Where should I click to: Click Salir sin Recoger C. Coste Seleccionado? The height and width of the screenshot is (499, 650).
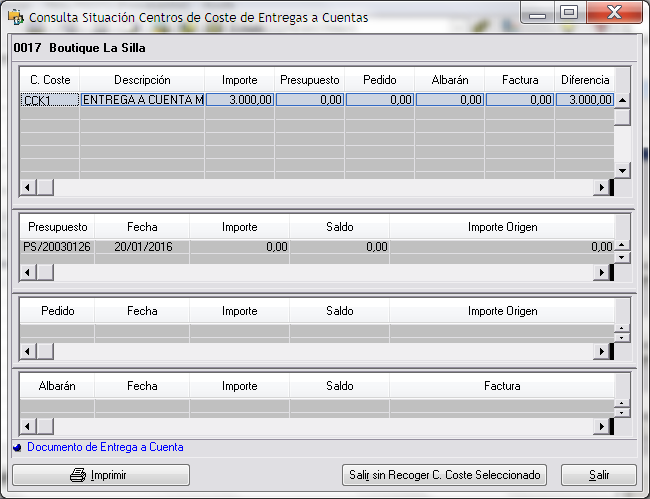tap(444, 475)
